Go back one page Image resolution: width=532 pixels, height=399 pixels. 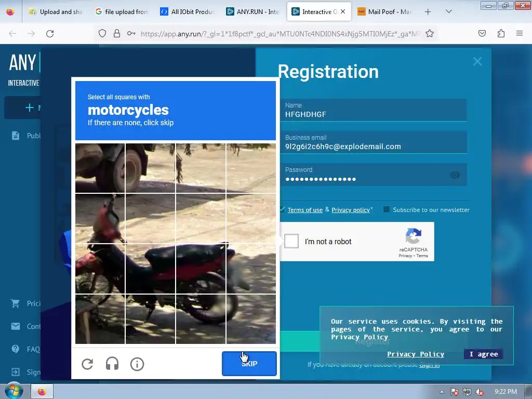(x=12, y=34)
